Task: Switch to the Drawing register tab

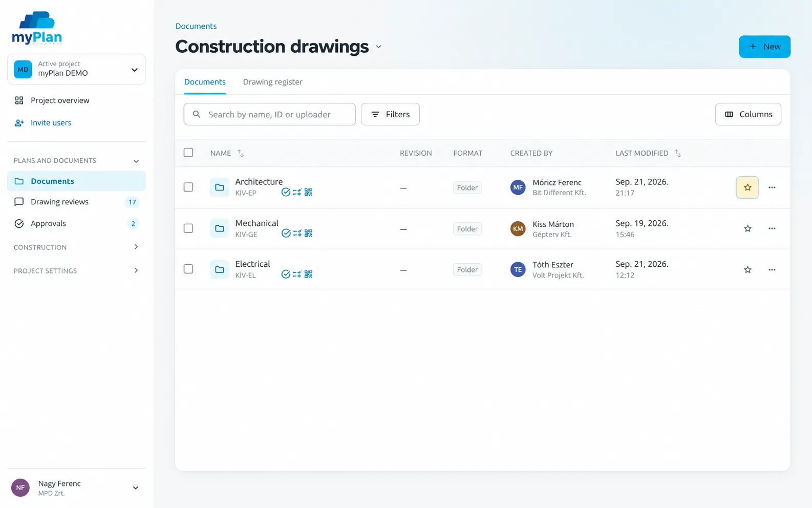Action: 272,82
